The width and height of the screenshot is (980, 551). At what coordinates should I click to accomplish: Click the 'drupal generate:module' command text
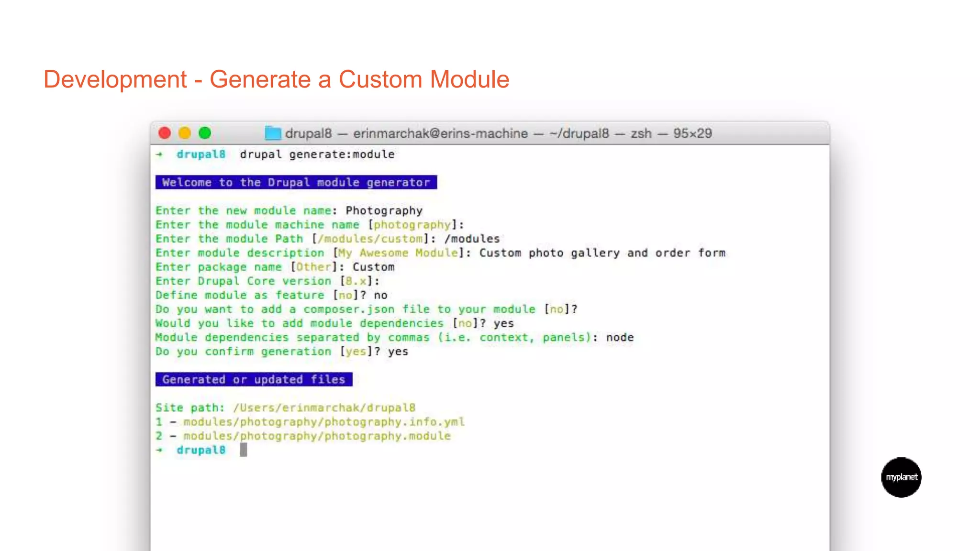[317, 154]
